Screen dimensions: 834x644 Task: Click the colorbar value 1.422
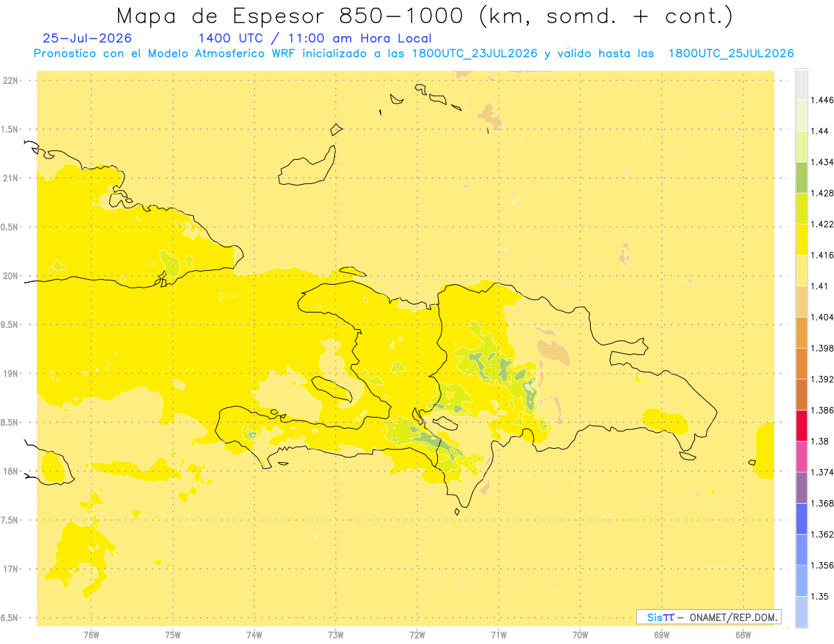click(x=824, y=224)
